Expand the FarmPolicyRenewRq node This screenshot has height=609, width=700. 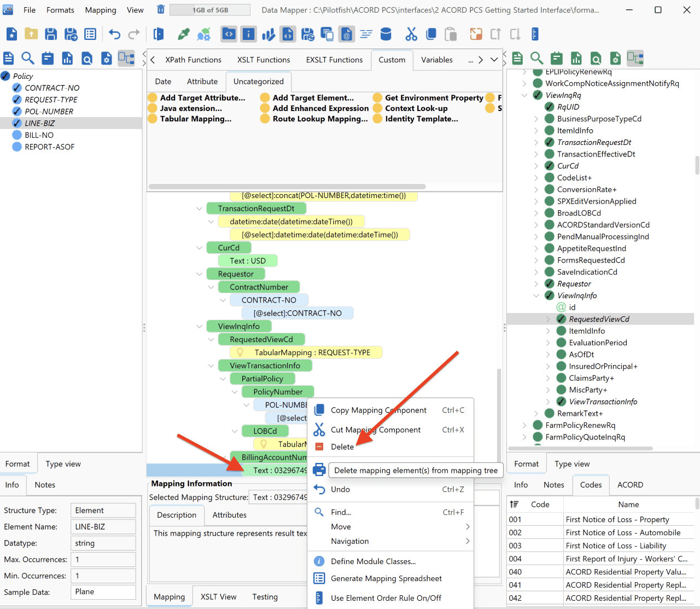pyautogui.click(x=524, y=425)
